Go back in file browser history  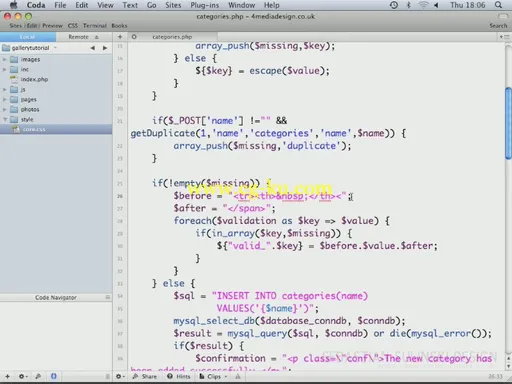tap(93, 48)
